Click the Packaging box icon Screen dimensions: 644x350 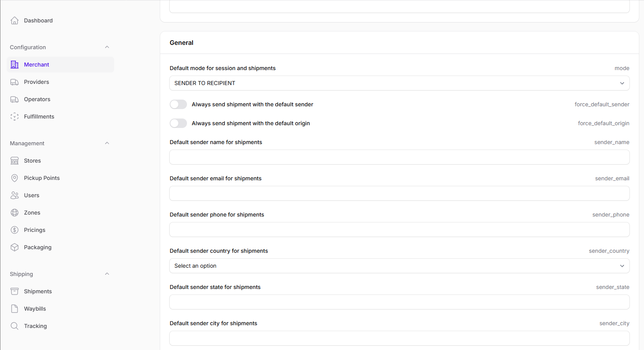[x=15, y=247]
